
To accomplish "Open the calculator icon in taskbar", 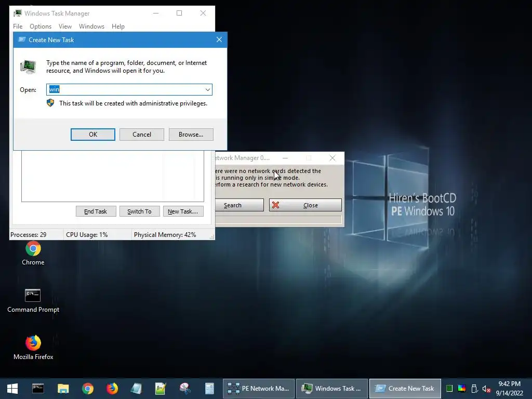I will 209,389.
